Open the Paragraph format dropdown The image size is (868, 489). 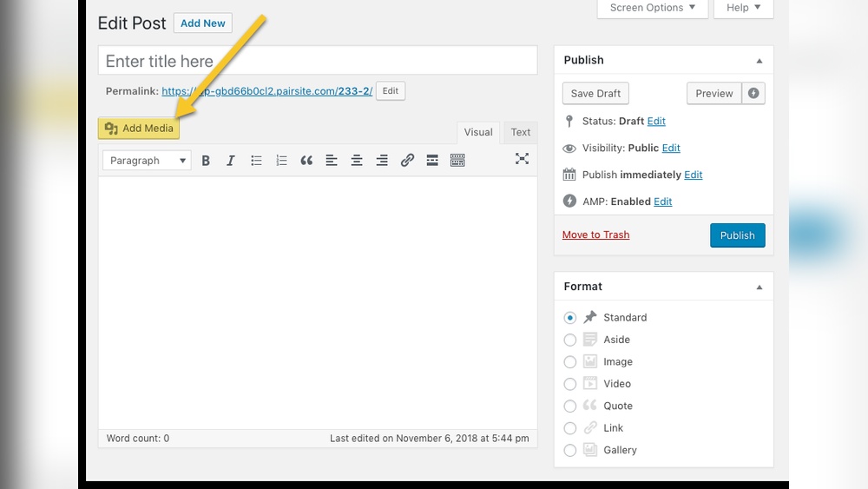click(147, 161)
